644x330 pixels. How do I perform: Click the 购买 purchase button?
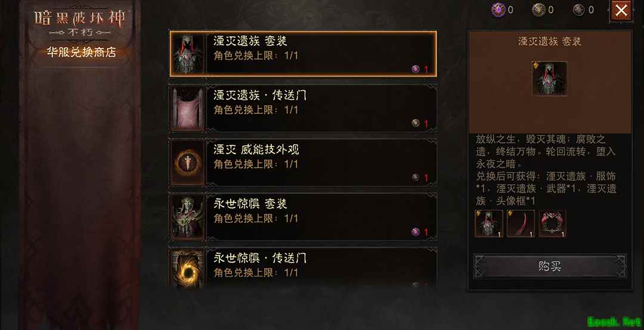pos(550,266)
